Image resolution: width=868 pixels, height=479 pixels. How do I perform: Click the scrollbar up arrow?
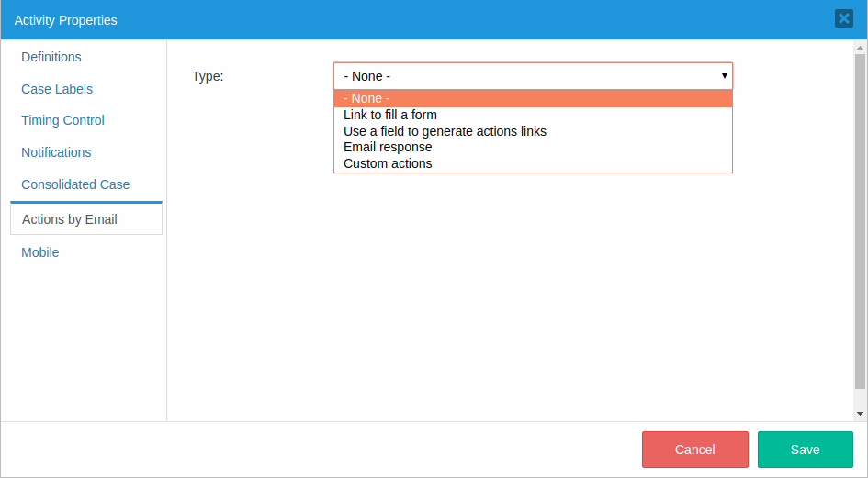(x=860, y=47)
